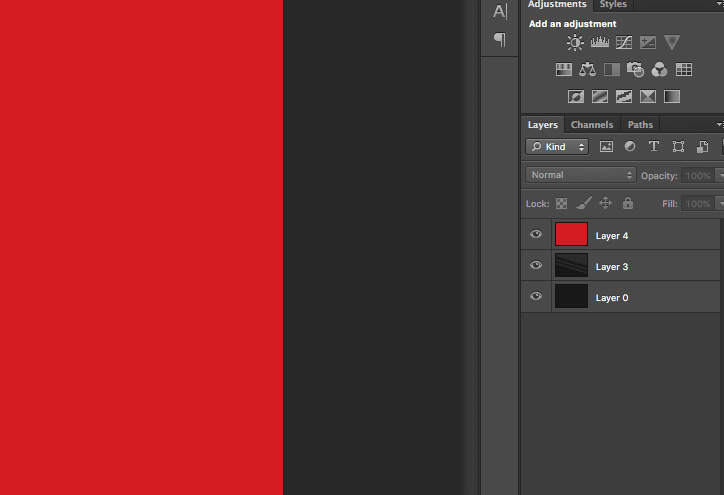Filter layers by type layers
The image size is (724, 495).
(654, 147)
